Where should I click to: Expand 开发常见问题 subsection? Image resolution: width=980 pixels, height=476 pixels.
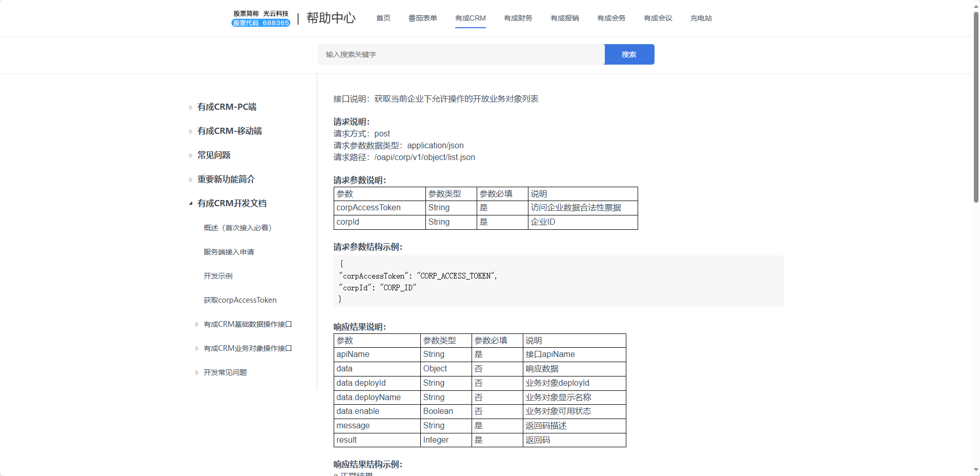point(197,373)
